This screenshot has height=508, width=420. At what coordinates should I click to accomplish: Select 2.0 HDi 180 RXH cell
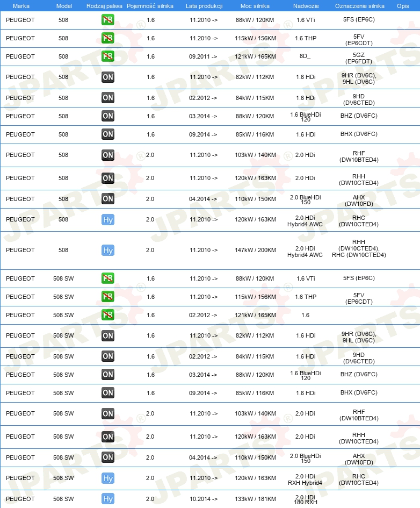click(x=306, y=499)
